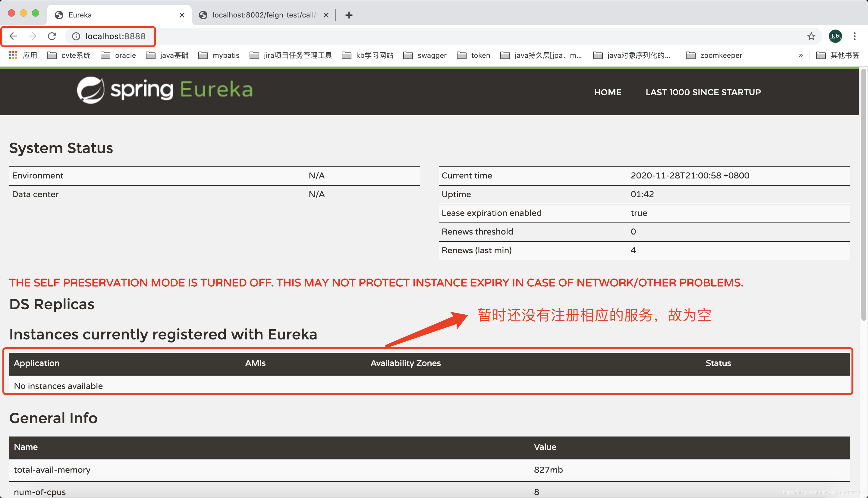Click the Environment label
The height and width of the screenshot is (498, 868).
(38, 175)
